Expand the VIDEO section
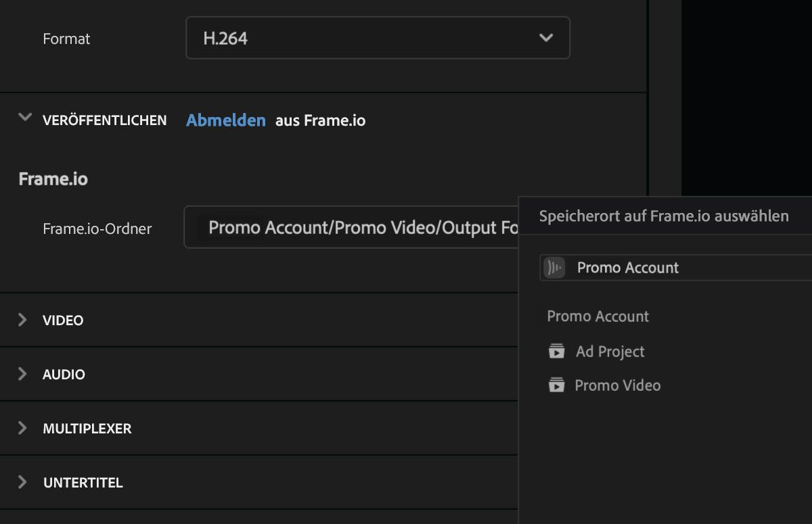812x524 pixels. [x=23, y=320]
